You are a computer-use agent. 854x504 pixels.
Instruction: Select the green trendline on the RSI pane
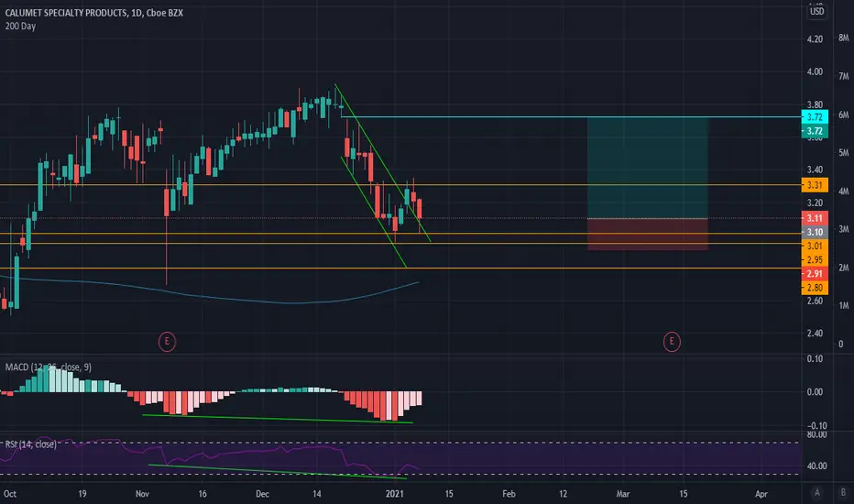coord(278,471)
